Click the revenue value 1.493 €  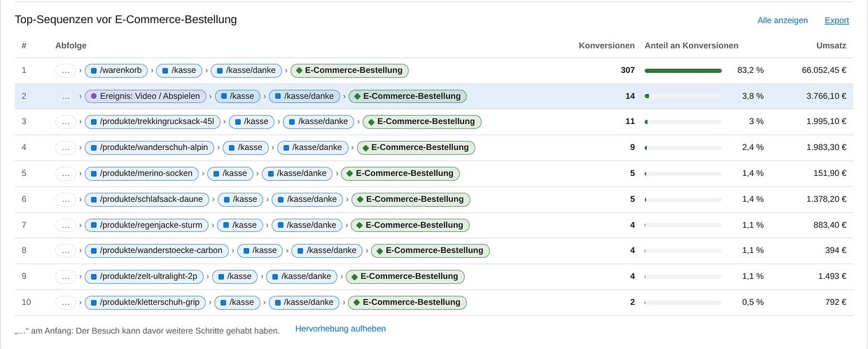(x=832, y=276)
